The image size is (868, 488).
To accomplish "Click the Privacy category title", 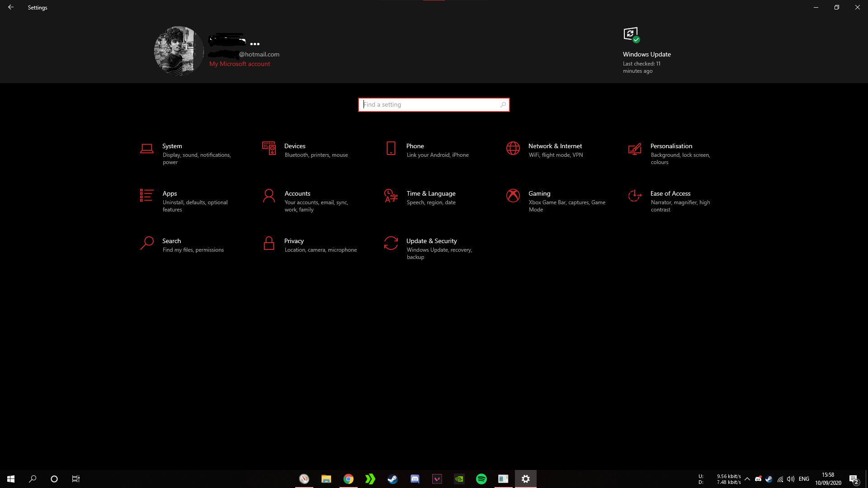I will [x=294, y=241].
